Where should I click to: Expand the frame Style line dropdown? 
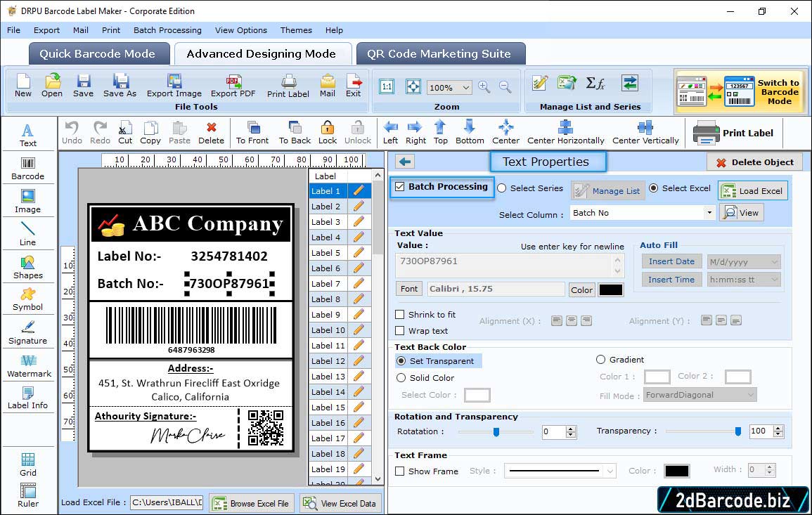(x=610, y=471)
